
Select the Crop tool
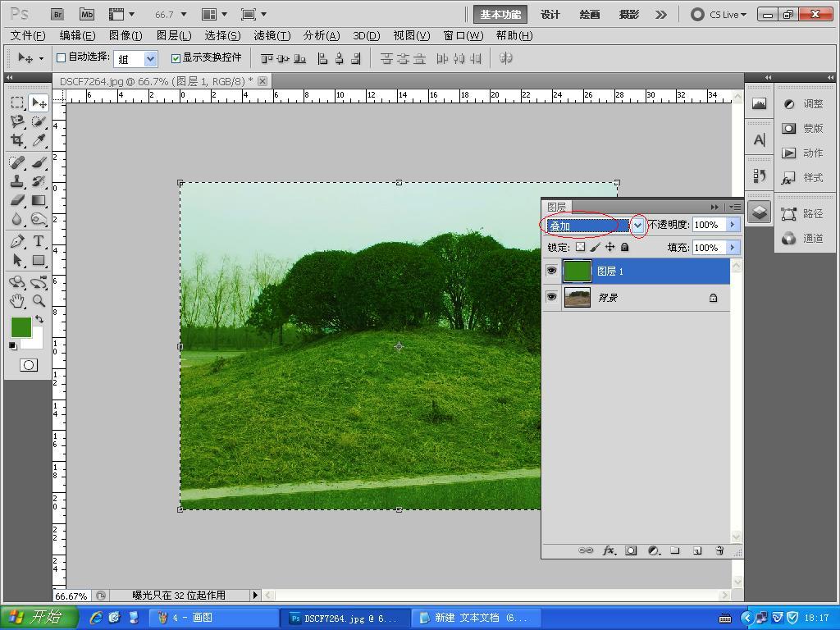tap(17, 140)
